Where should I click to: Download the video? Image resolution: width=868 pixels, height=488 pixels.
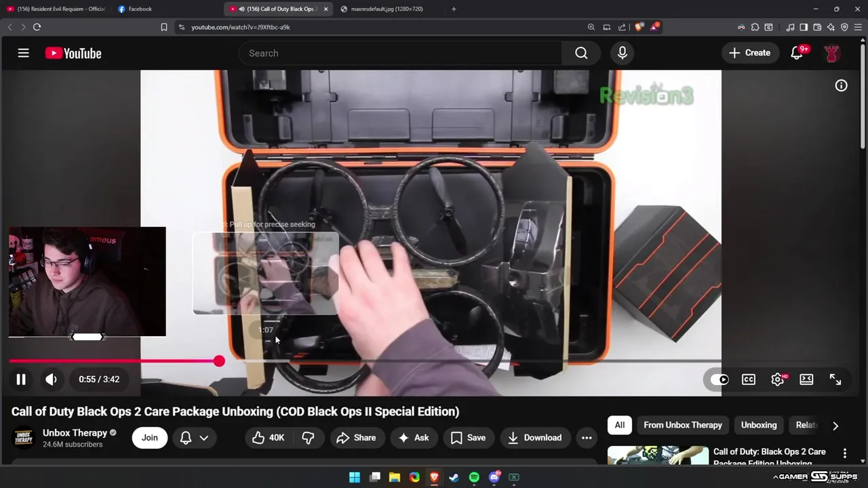(535, 438)
